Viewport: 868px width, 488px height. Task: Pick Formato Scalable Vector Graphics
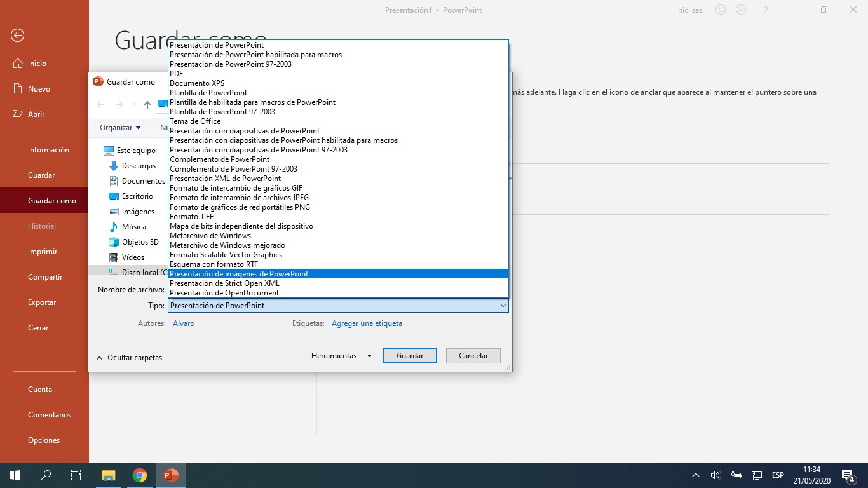tap(338, 255)
